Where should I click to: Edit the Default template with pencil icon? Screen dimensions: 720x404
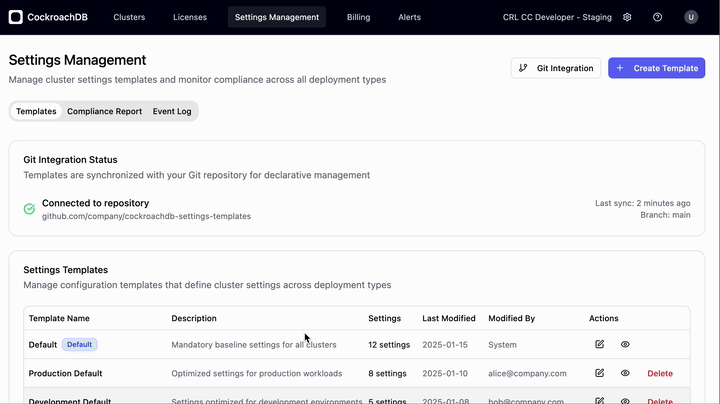pyautogui.click(x=599, y=344)
